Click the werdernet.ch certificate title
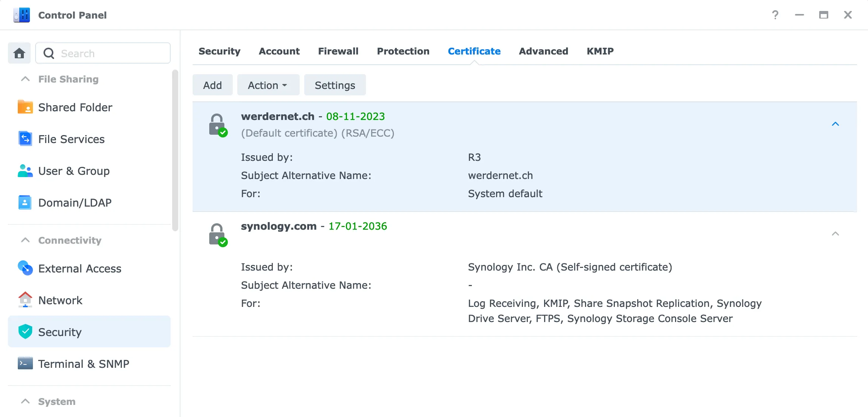Image resolution: width=868 pixels, height=417 pixels. click(x=278, y=116)
